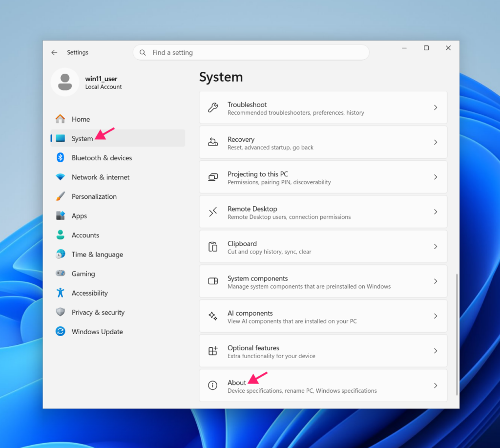Open the About device specifications page

pyautogui.click(x=323, y=385)
